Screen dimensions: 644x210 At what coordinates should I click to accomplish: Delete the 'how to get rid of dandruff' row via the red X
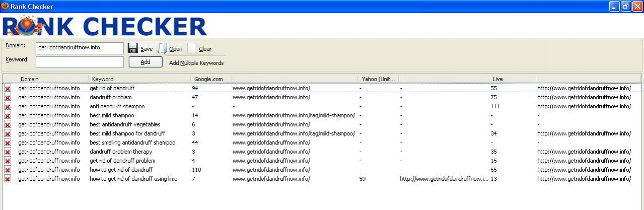(x=8, y=170)
